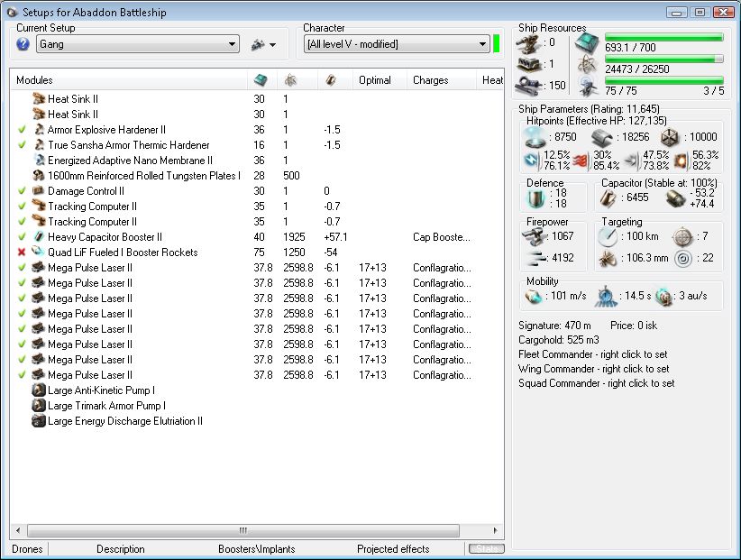Click the powergrid icon near 24473 / 26250
Image resolution: width=741 pixels, height=560 pixels.
point(587,64)
